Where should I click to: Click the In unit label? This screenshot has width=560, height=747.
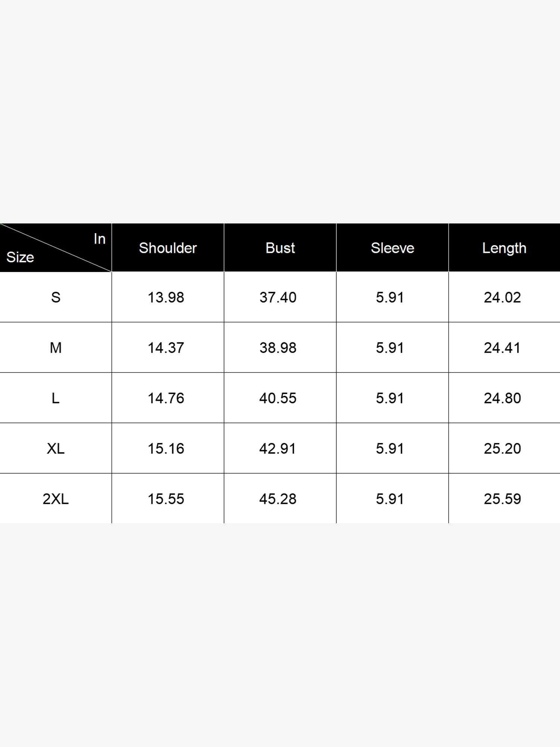pos(99,239)
